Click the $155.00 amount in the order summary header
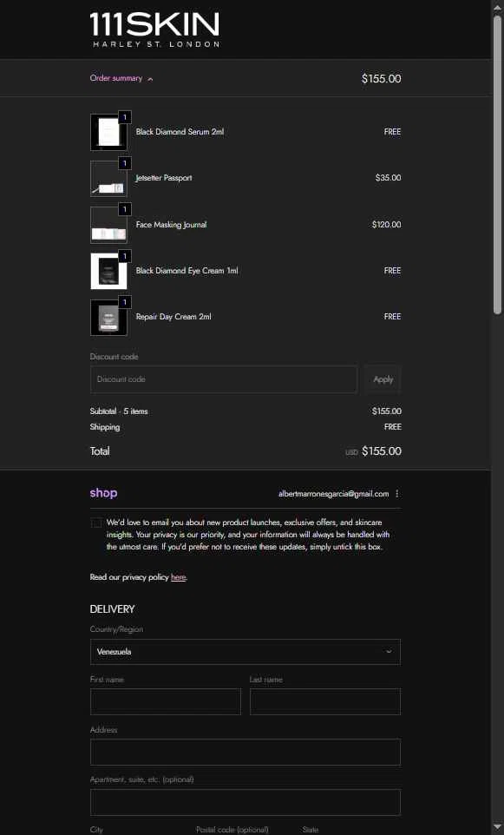This screenshot has width=504, height=835. (x=382, y=79)
